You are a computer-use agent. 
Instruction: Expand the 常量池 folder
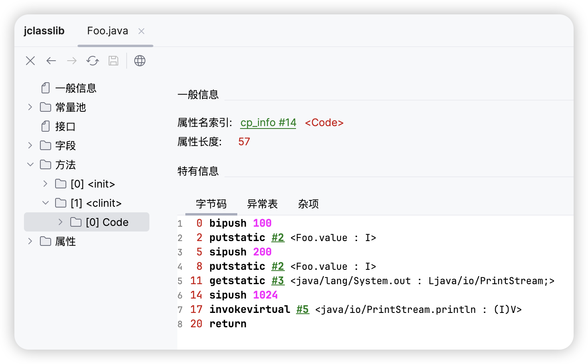(30, 107)
